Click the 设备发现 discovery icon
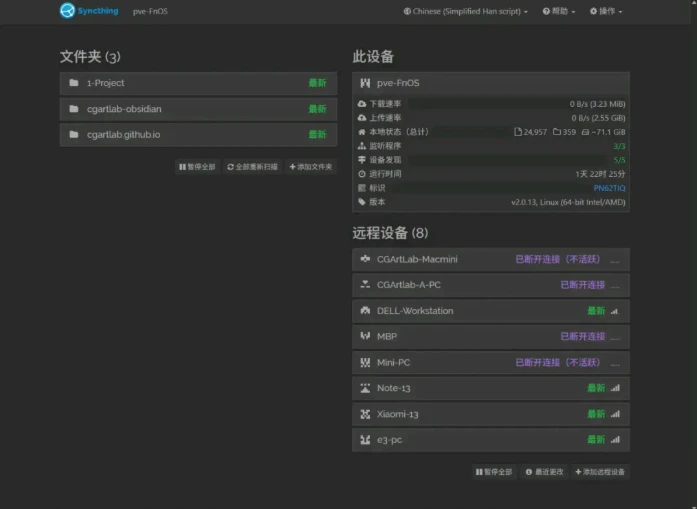Image resolution: width=697 pixels, height=509 pixels. 362,160
